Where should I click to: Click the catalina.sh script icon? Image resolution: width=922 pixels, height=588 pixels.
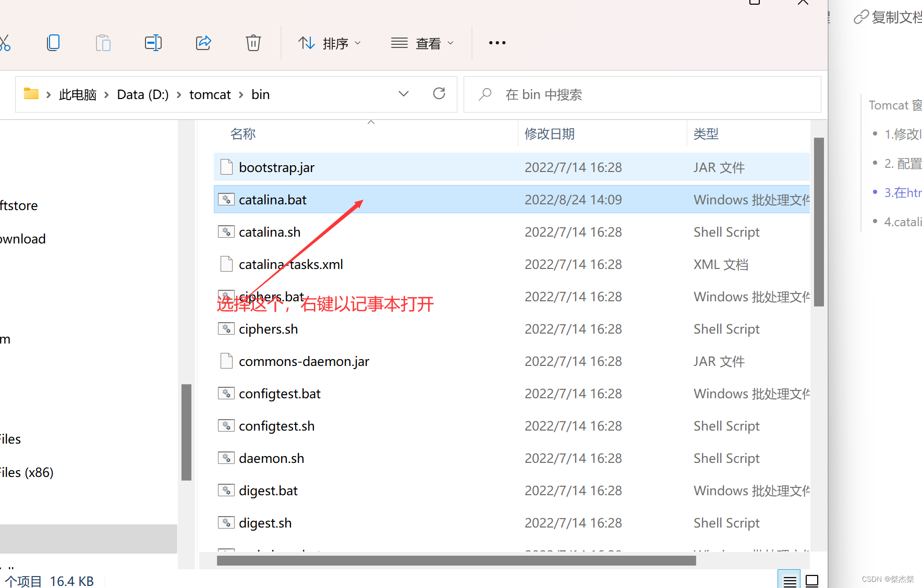tap(226, 231)
